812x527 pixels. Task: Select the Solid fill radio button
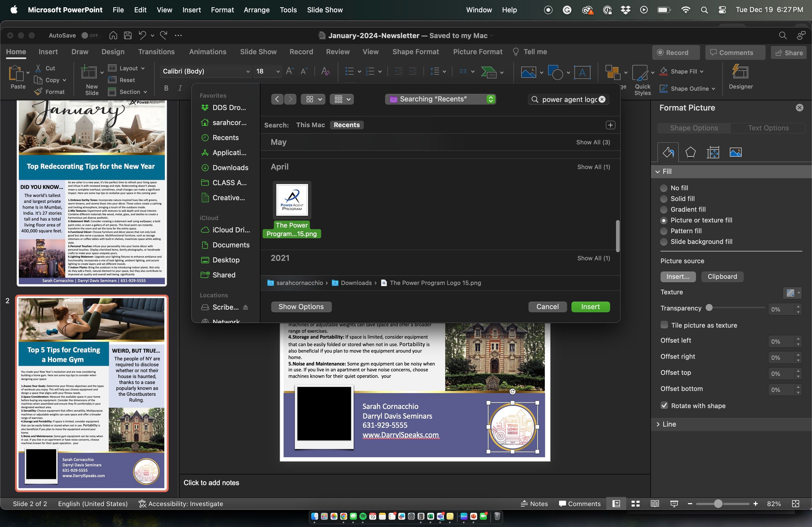(x=664, y=199)
